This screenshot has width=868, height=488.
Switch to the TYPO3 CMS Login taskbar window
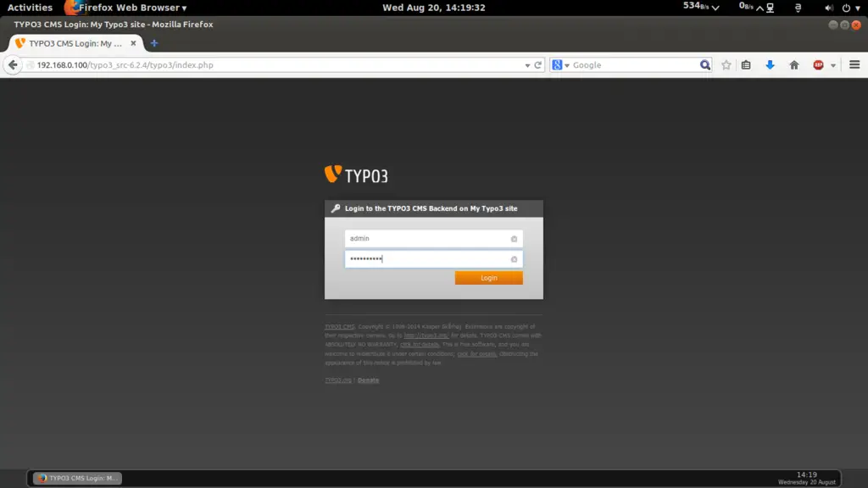click(77, 478)
